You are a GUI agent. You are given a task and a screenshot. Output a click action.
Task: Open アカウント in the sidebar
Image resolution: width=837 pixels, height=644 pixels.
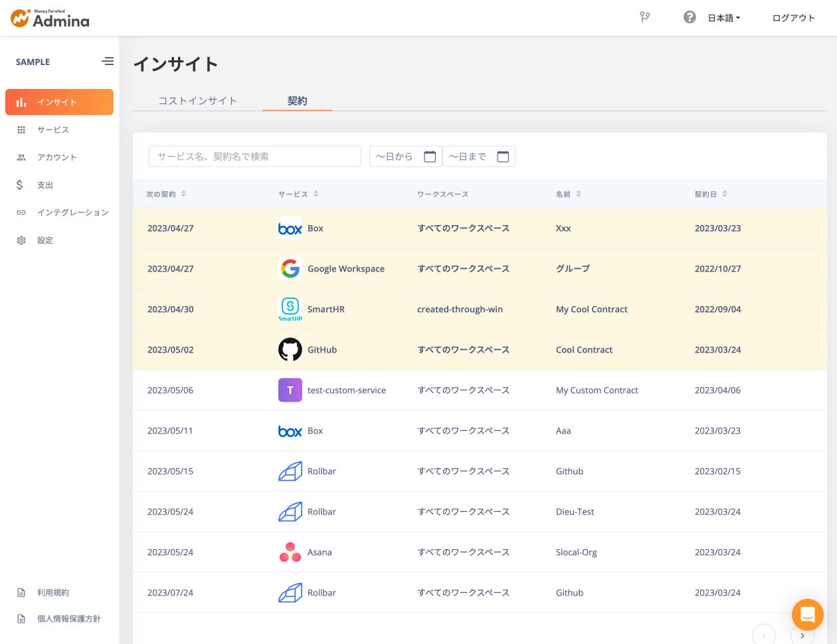coord(56,157)
